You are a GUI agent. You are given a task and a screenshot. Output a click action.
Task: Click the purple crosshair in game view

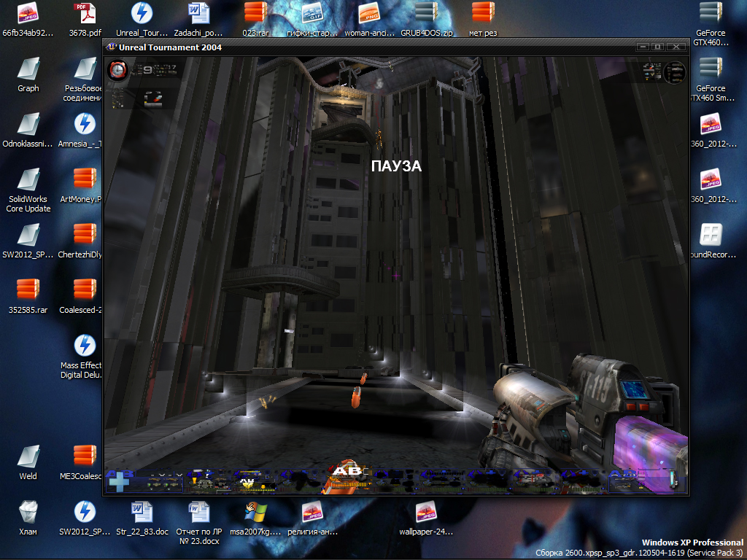[x=396, y=275]
